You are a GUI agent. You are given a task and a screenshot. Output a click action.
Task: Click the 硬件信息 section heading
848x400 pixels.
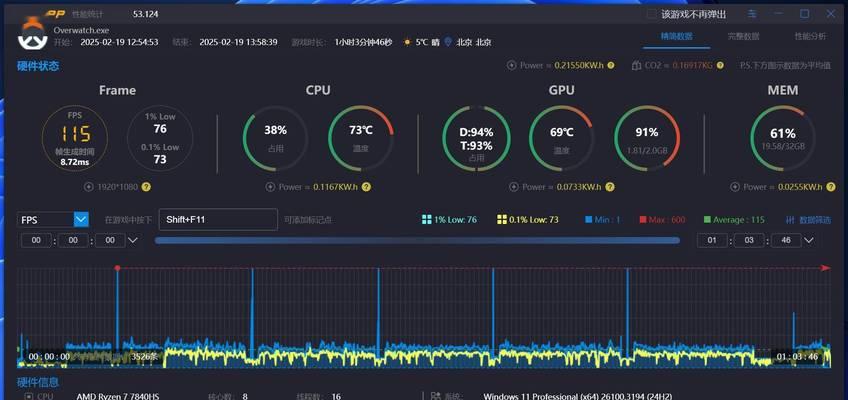pos(38,382)
